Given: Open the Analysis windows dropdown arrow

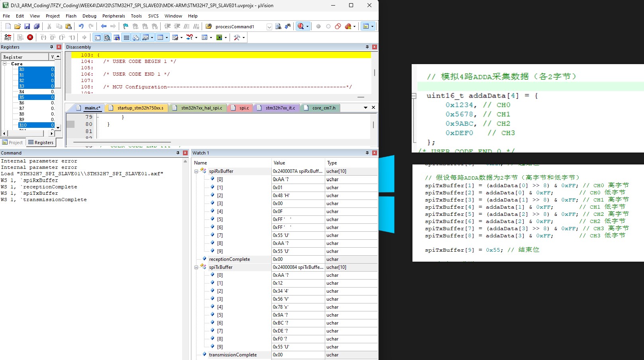Looking at the screenshot, I should 196,37.
